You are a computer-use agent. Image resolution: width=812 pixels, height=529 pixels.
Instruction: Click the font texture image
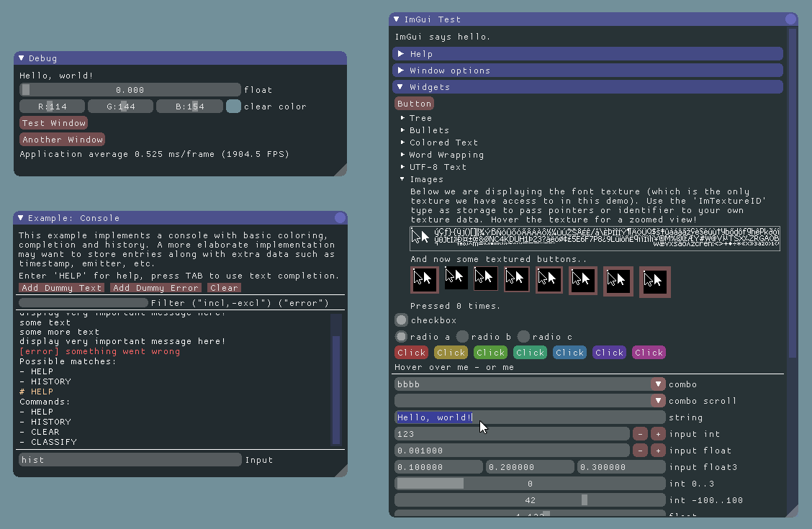pyautogui.click(x=595, y=238)
